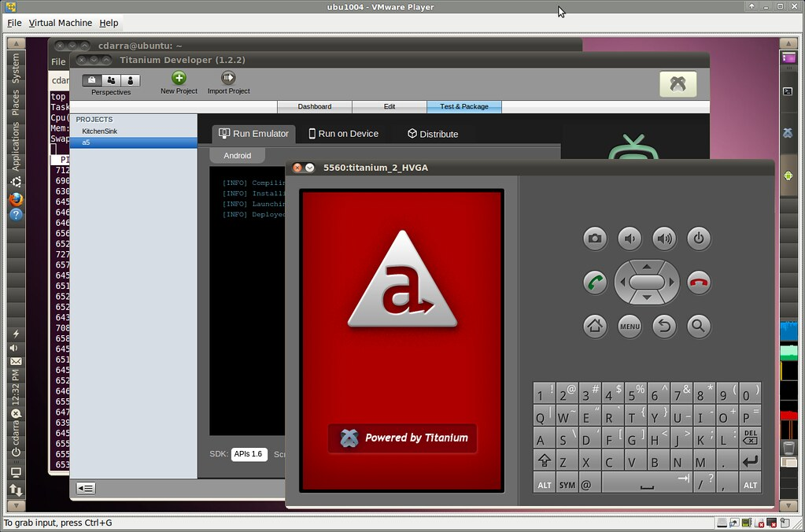Image resolution: width=805 pixels, height=532 pixels.
Task: Select the single-person Perspectives icon
Action: tap(130, 80)
